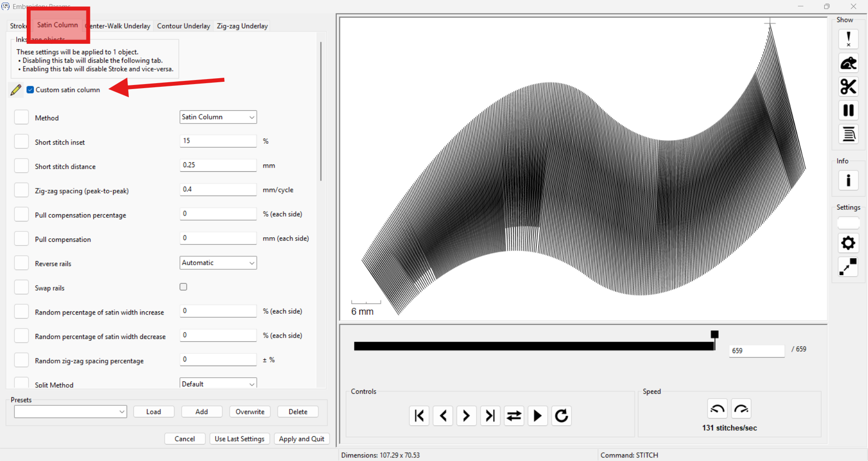
Task: Click the Zig-zag spacing value field
Action: tap(218, 190)
